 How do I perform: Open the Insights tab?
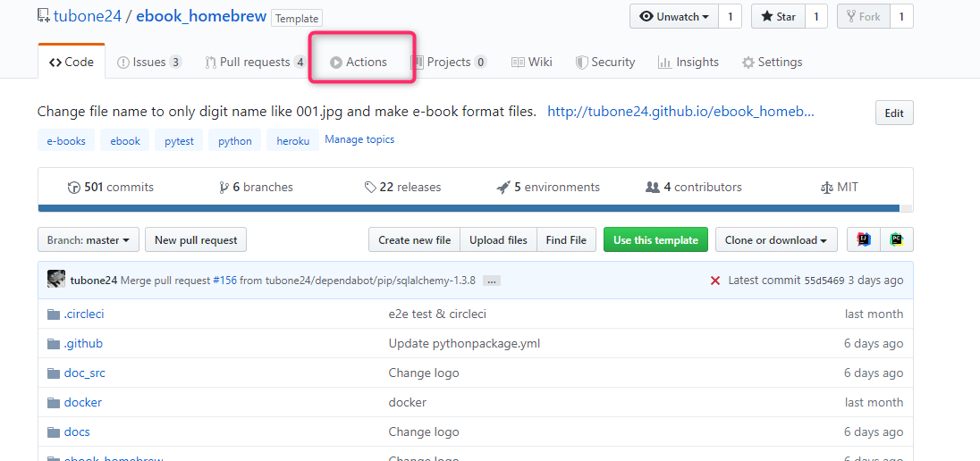pyautogui.click(x=689, y=62)
